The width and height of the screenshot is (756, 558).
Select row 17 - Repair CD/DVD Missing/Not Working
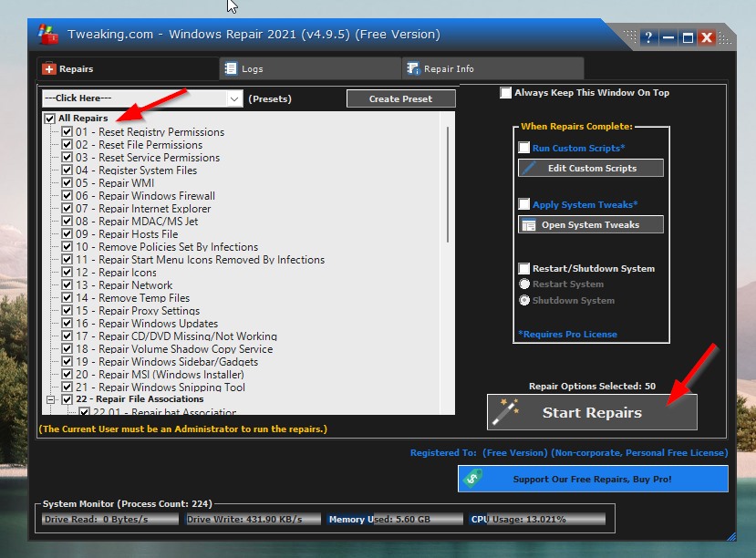177,336
